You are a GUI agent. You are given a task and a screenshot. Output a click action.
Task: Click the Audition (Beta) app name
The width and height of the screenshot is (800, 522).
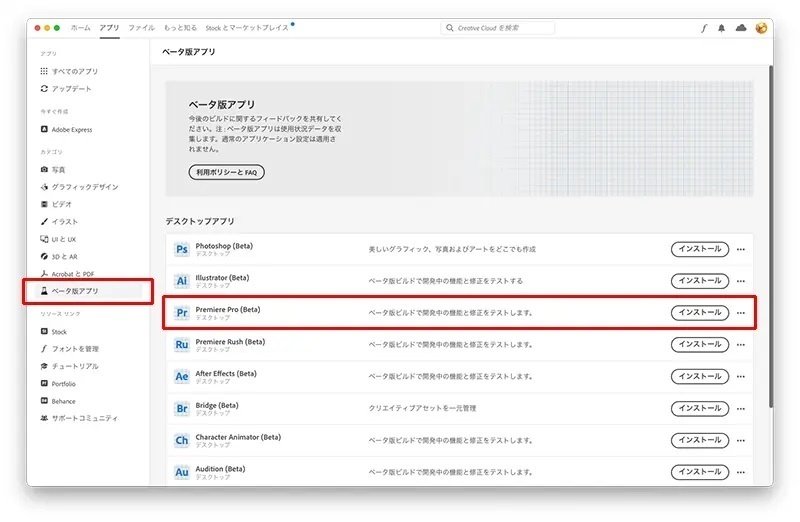(x=220, y=468)
